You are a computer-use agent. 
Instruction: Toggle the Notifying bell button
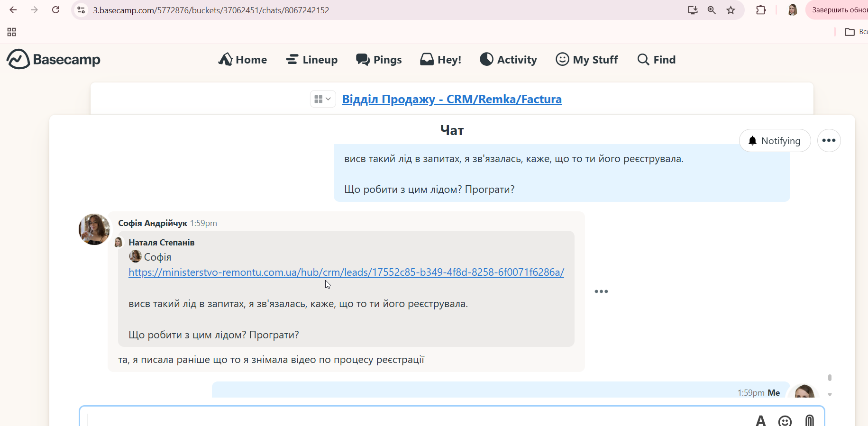point(775,141)
